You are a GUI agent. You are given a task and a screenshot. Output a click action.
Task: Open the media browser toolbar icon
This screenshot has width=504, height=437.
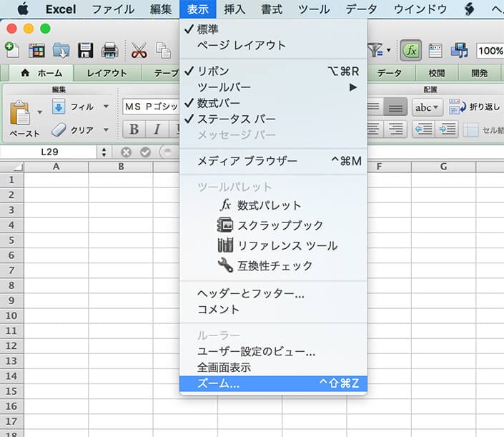460,51
